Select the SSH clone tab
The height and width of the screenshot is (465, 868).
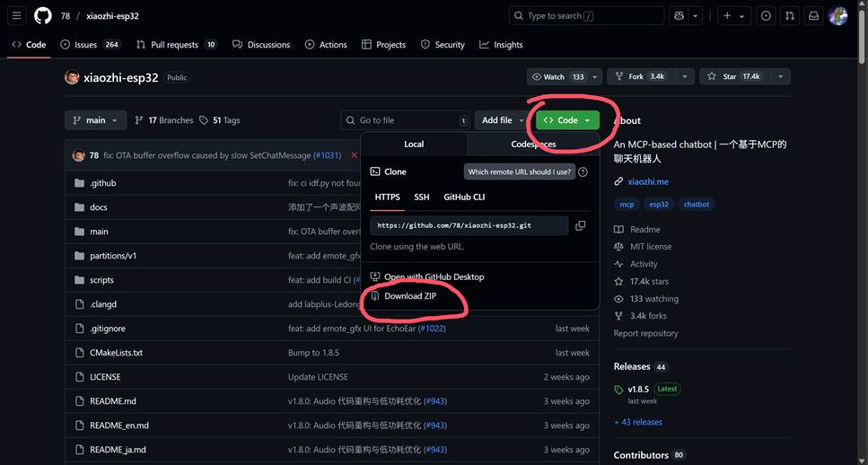pos(421,197)
